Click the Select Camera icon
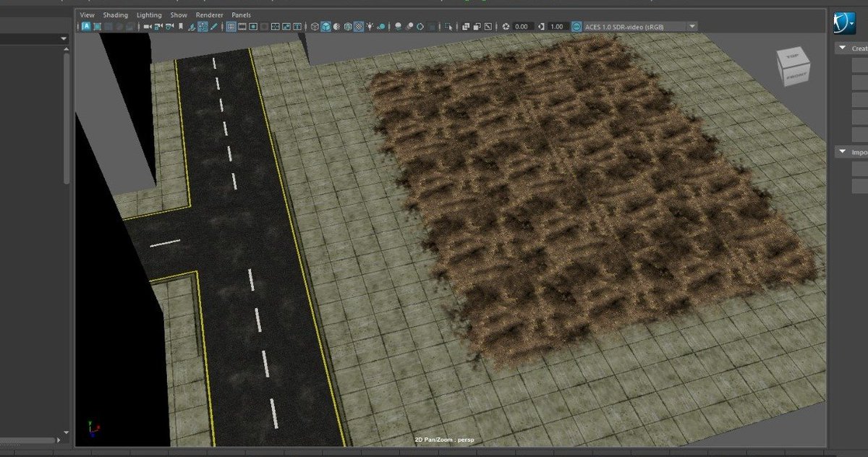This screenshot has height=457, width=868. pos(148,26)
